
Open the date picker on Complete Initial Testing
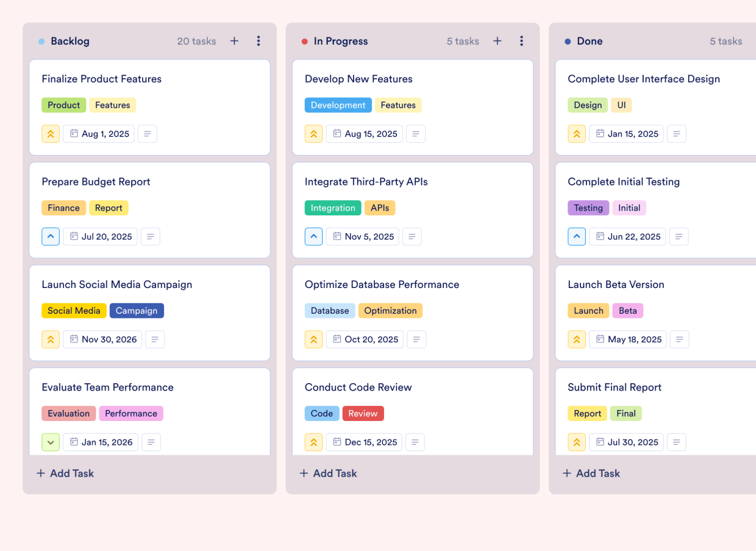(x=627, y=236)
